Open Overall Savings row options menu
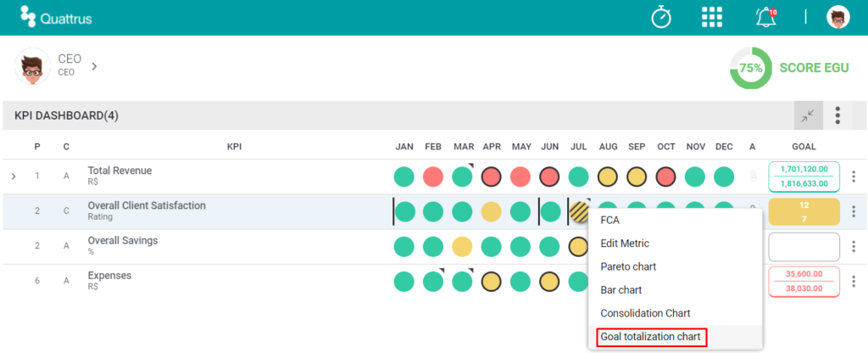The width and height of the screenshot is (868, 353). (x=853, y=247)
